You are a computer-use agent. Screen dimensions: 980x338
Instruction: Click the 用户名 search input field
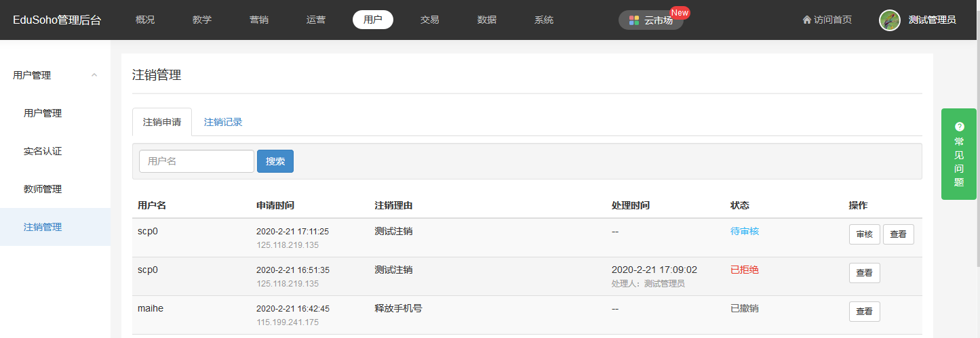point(197,161)
